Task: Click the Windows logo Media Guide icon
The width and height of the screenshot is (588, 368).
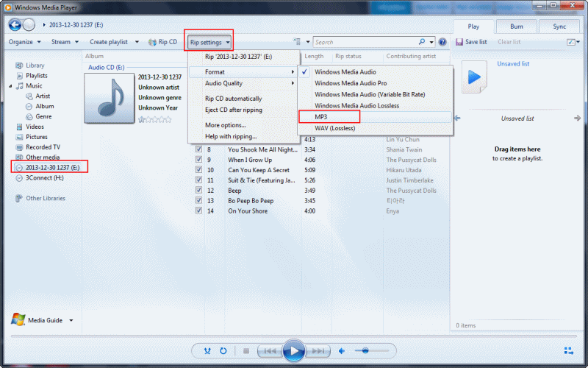Action: 18,320
